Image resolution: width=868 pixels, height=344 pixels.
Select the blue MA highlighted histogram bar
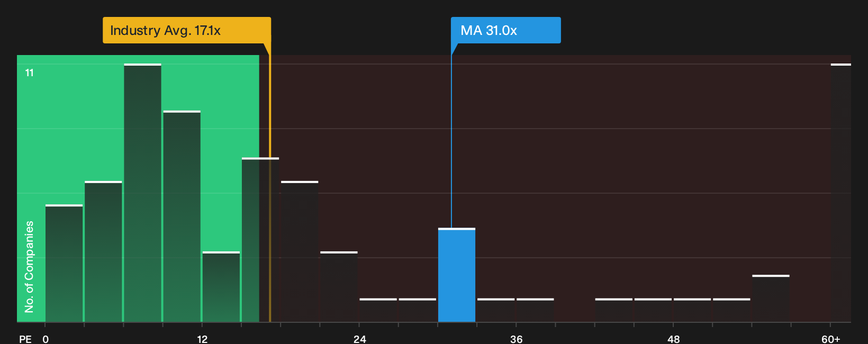[457, 275]
